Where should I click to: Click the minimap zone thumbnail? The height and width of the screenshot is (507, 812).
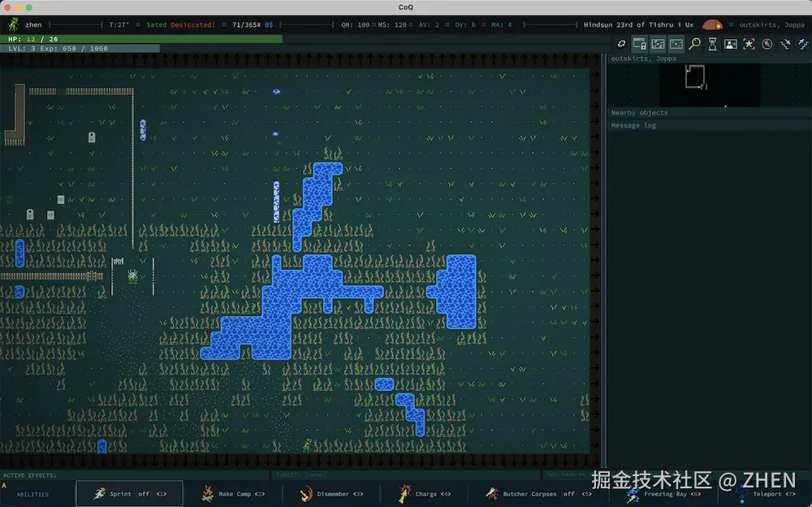pyautogui.click(x=710, y=85)
